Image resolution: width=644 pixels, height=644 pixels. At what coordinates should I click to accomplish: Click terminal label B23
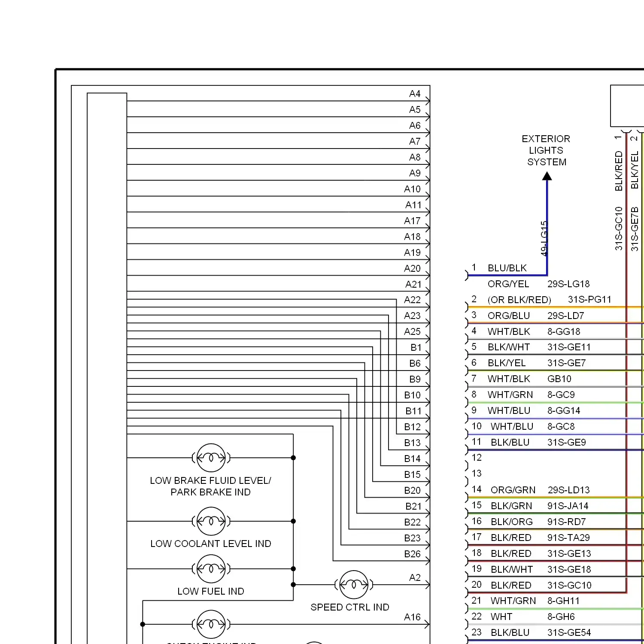[413, 538]
